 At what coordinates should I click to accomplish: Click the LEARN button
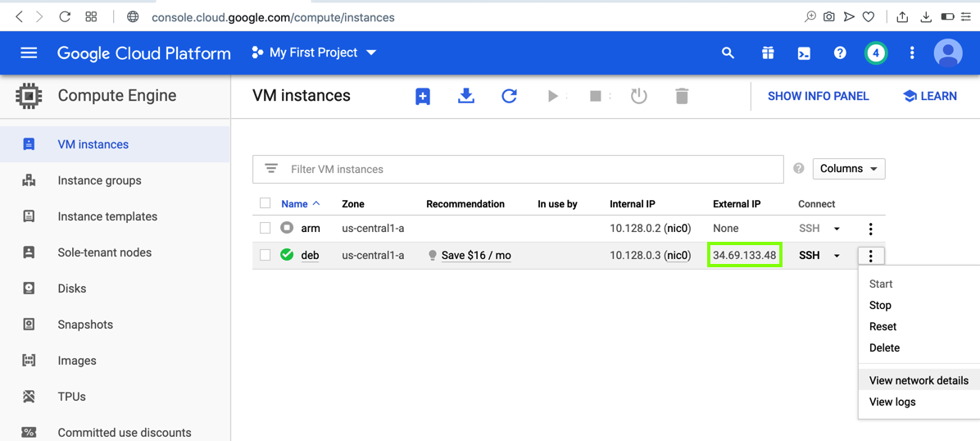pyautogui.click(x=930, y=97)
